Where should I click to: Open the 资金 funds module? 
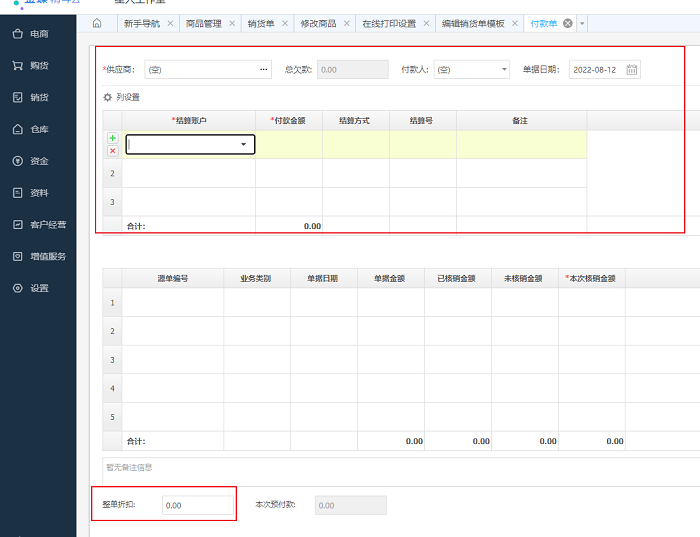pyautogui.click(x=38, y=161)
